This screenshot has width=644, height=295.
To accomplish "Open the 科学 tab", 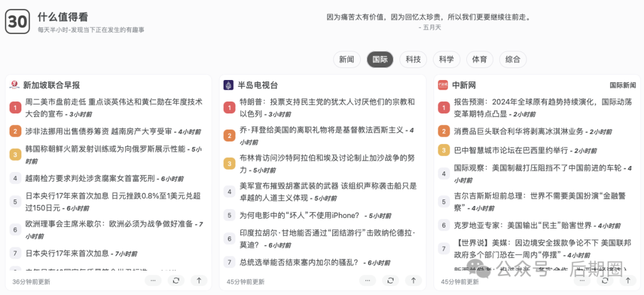I will pos(446,59).
